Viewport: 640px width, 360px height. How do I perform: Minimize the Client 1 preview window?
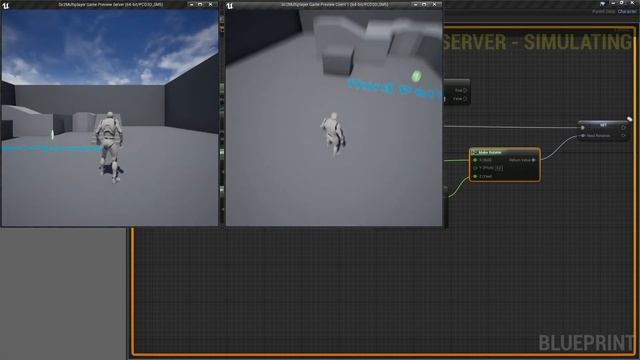coord(415,4)
